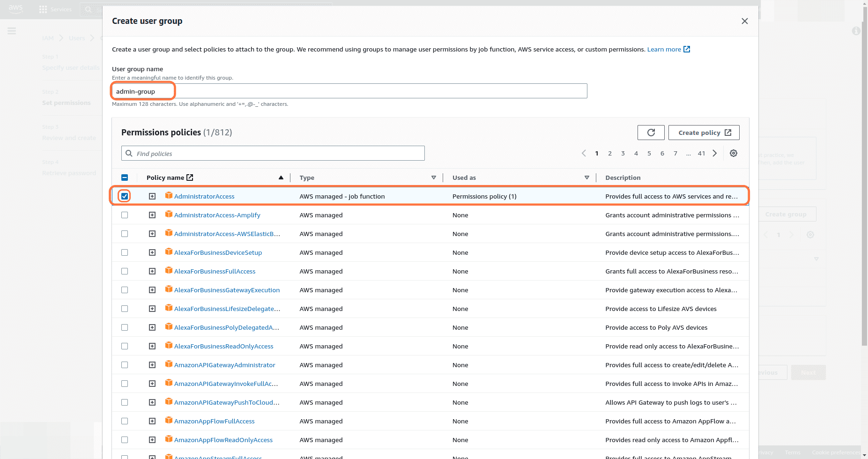868x459 pixels.
Task: Jump to page 7 of policies
Action: pyautogui.click(x=675, y=153)
